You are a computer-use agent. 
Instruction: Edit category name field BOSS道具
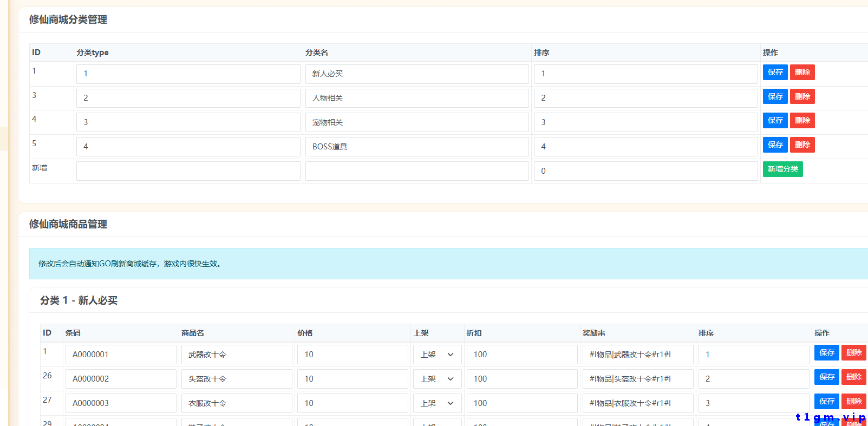(x=417, y=147)
